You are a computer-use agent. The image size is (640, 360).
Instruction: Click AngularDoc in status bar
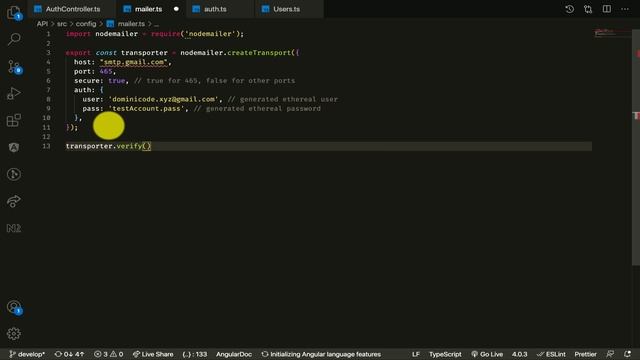tap(234, 354)
